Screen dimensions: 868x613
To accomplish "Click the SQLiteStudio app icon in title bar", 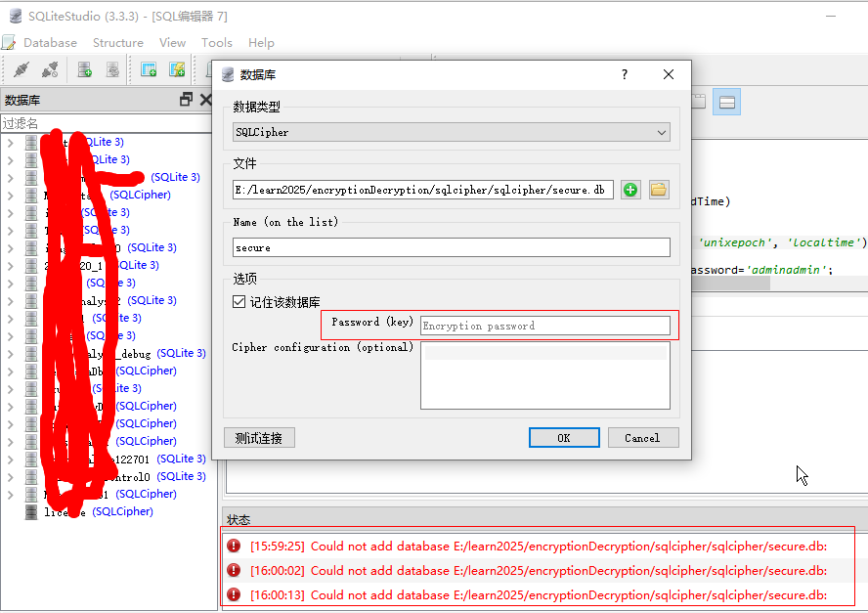I will (16, 16).
